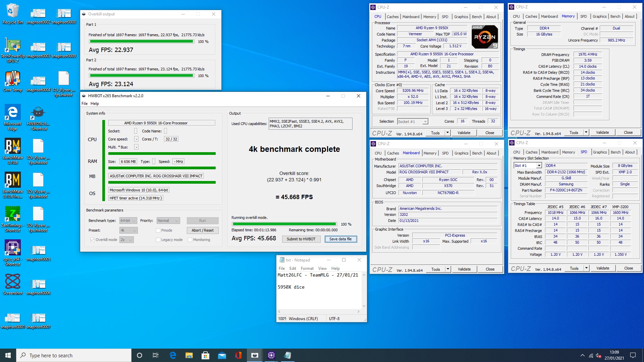Select the snaphsot0005 desktop file
Image resolution: width=644 pixels, height=362 pixels.
(x=38, y=253)
